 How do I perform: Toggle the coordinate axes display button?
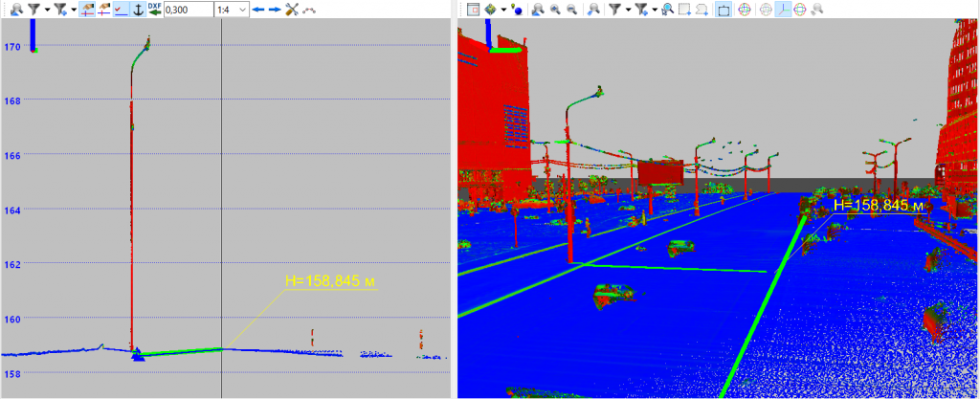tap(783, 10)
